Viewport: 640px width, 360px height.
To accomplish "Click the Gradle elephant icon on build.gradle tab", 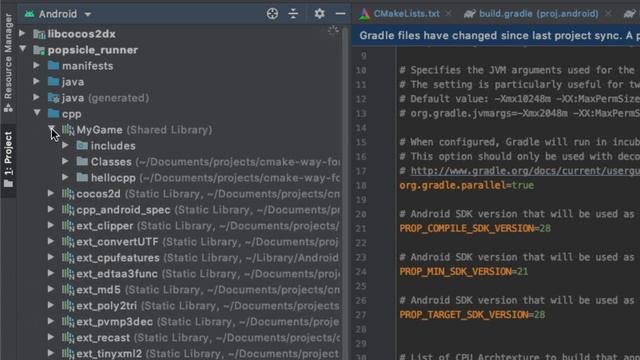I will [470, 14].
